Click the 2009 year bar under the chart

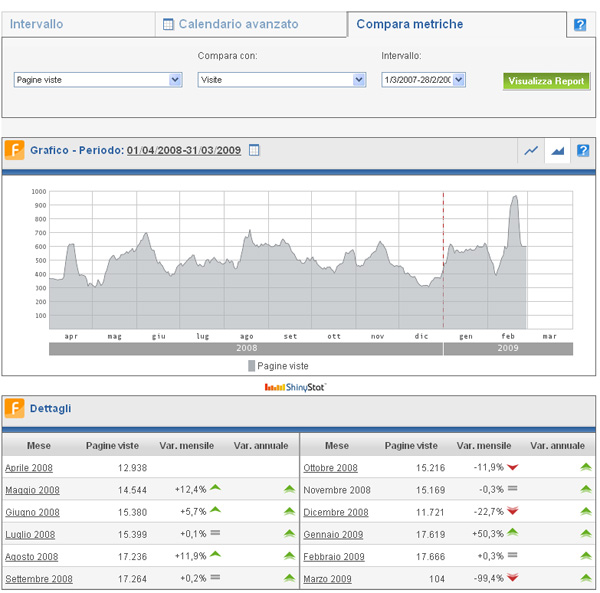(508, 349)
